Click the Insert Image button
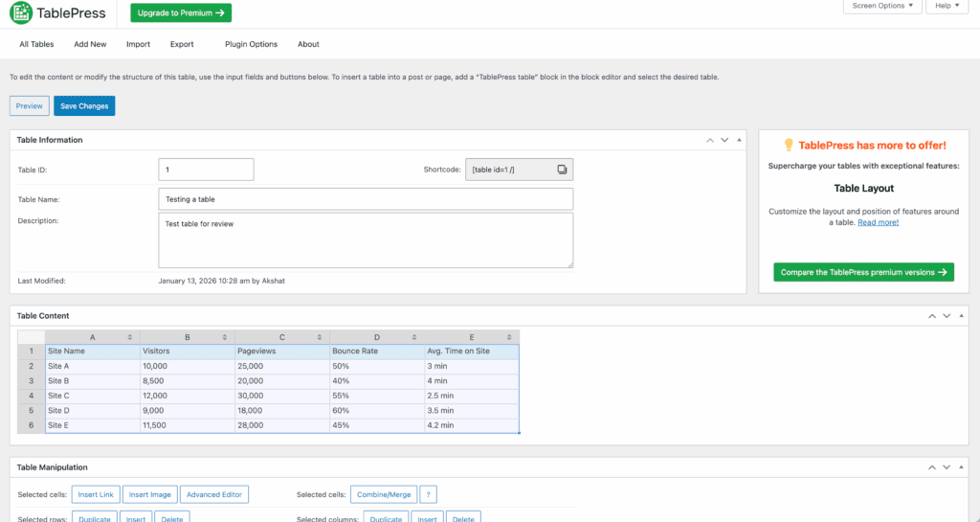This screenshot has width=980, height=522. coord(150,494)
